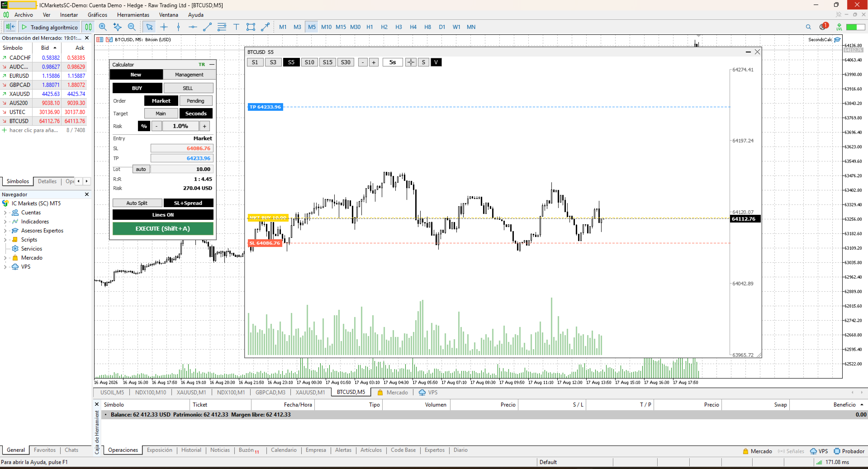Click the zoom out magnifier icon
This screenshot has height=469, width=868.
tap(132, 27)
